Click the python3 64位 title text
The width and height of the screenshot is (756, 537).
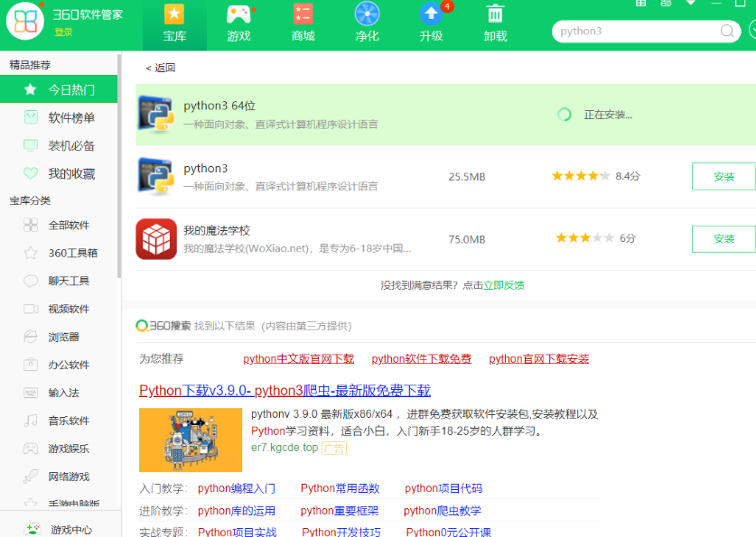coord(219,106)
